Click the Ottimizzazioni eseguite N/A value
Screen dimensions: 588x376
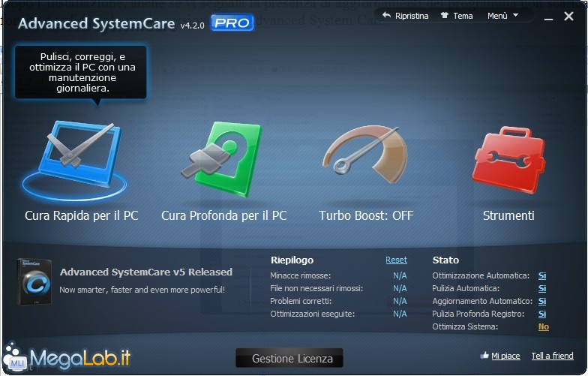400,314
